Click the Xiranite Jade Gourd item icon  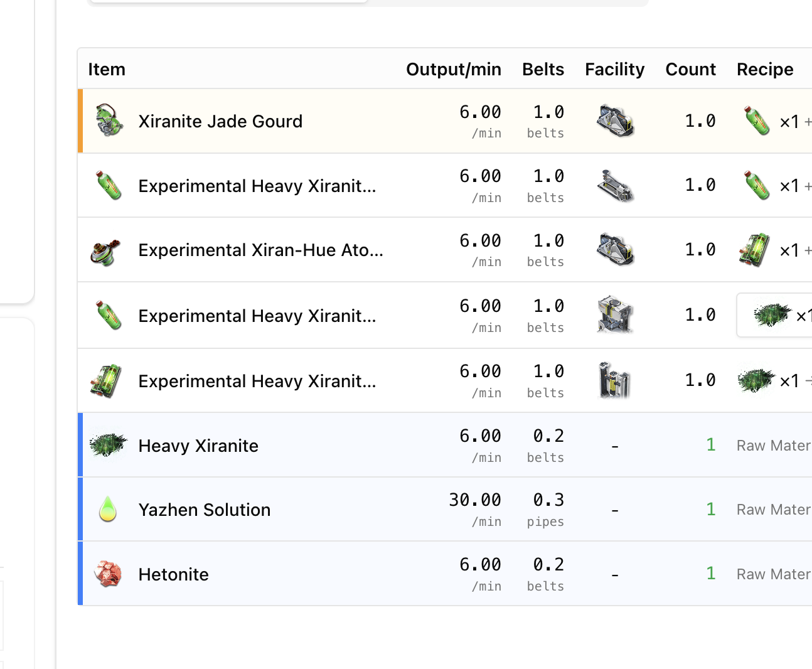[x=108, y=121]
